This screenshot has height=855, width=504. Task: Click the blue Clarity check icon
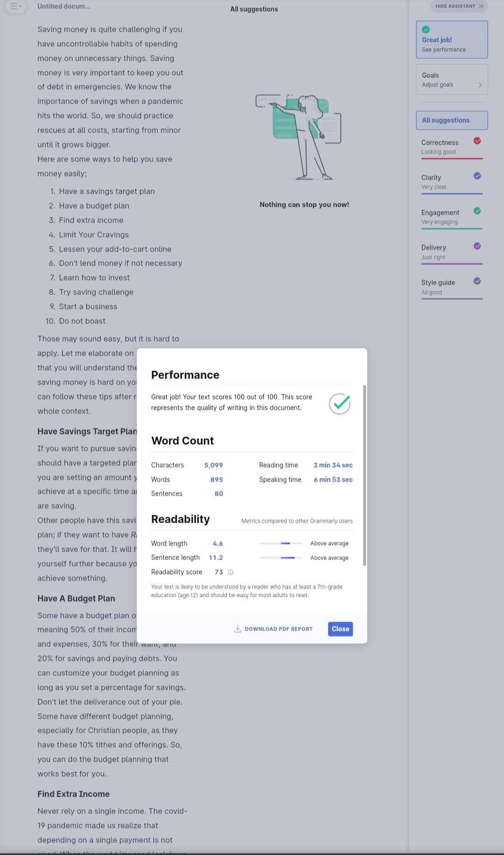477,176
